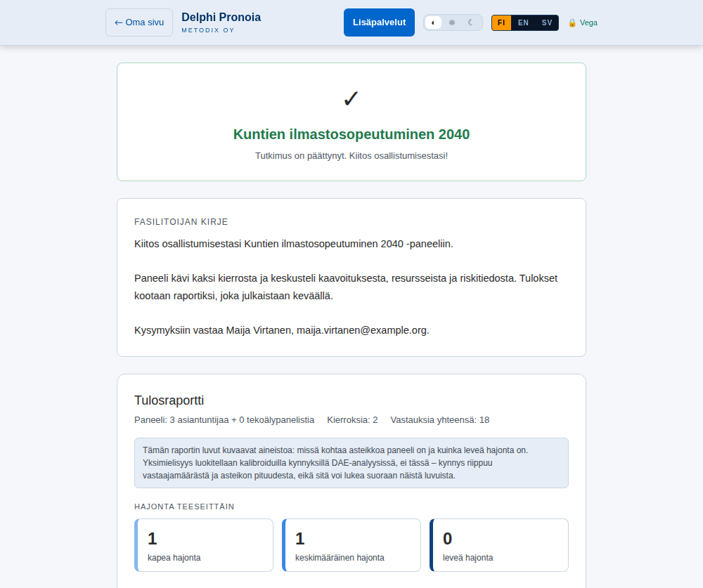Click the Delphi Pronoia logo title

point(221,17)
